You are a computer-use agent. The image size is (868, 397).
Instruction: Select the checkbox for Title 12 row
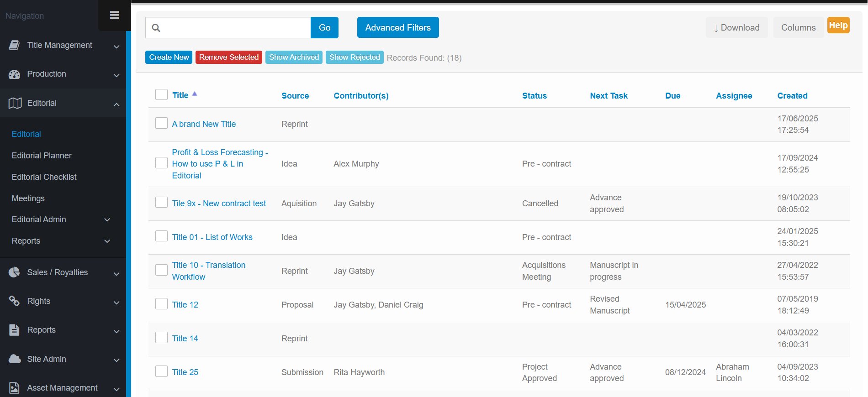[x=161, y=304]
